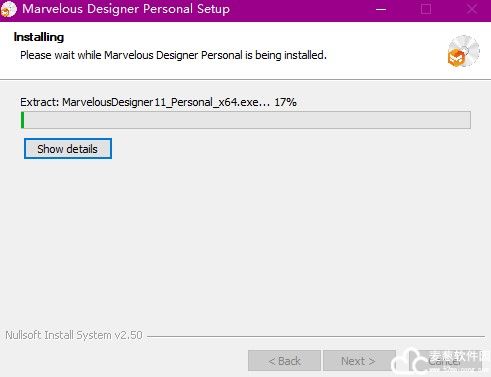491x377 pixels.
Task: Click the Chinese watermark text
Action: click(459, 356)
